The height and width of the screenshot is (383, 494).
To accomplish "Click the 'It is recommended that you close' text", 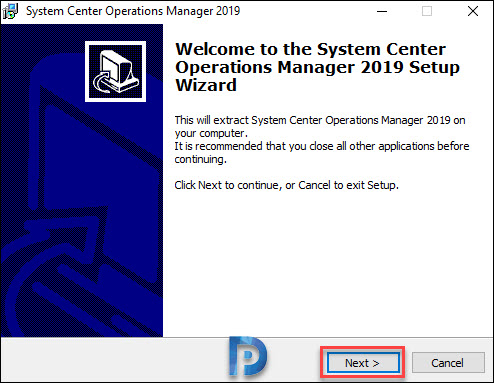I will pos(322,152).
